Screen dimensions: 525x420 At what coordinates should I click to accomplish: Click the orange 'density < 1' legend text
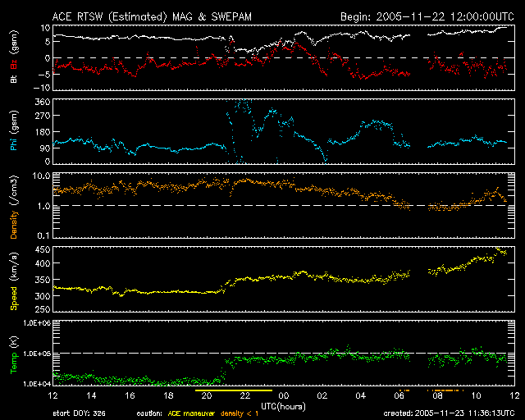(x=240, y=413)
